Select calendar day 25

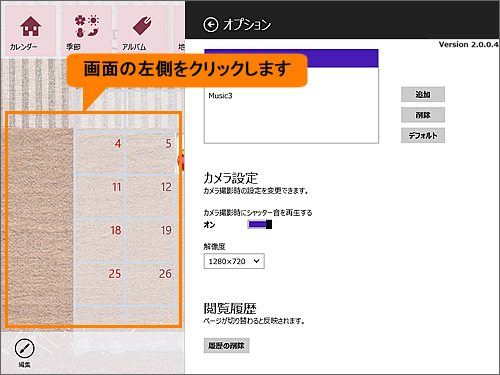100,284
